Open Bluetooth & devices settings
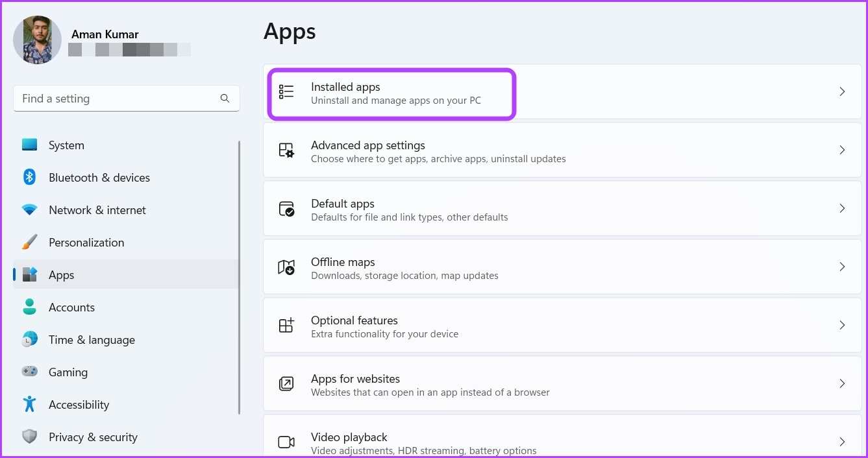The height and width of the screenshot is (458, 868). point(99,178)
